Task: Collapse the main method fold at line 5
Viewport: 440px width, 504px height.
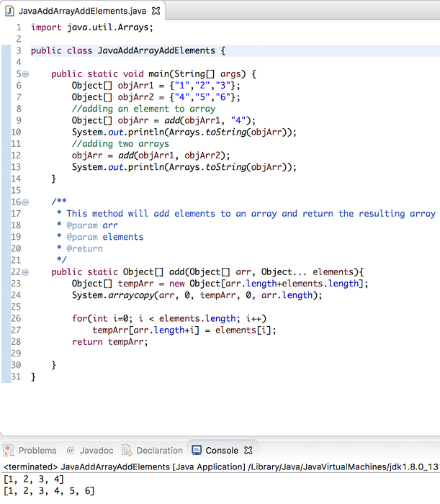Action: pyautogui.click(x=25, y=74)
